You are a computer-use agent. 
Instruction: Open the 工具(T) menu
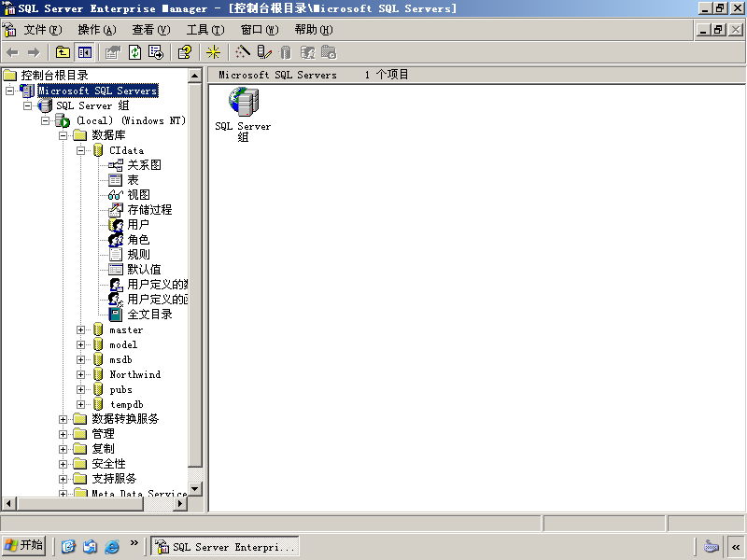[205, 30]
